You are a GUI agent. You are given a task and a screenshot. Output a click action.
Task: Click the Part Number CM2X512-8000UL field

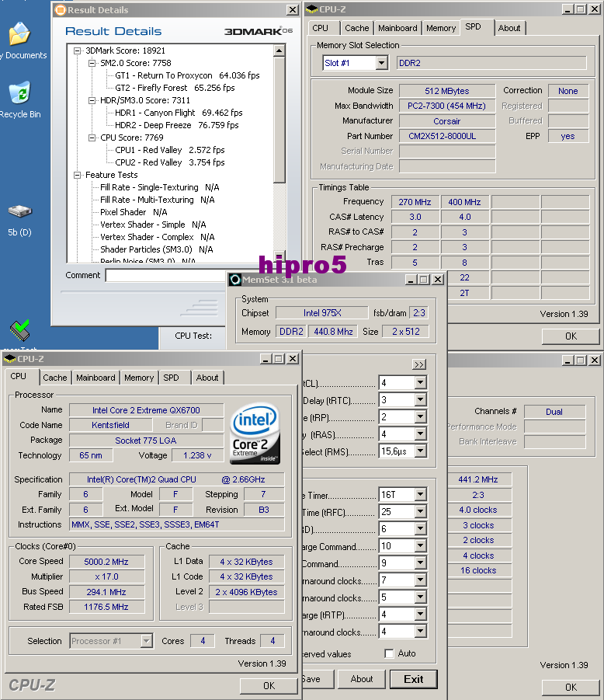[x=447, y=136]
